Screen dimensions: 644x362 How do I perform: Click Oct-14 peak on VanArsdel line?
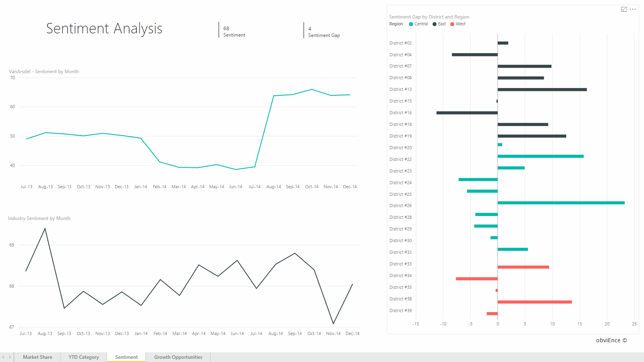point(312,89)
